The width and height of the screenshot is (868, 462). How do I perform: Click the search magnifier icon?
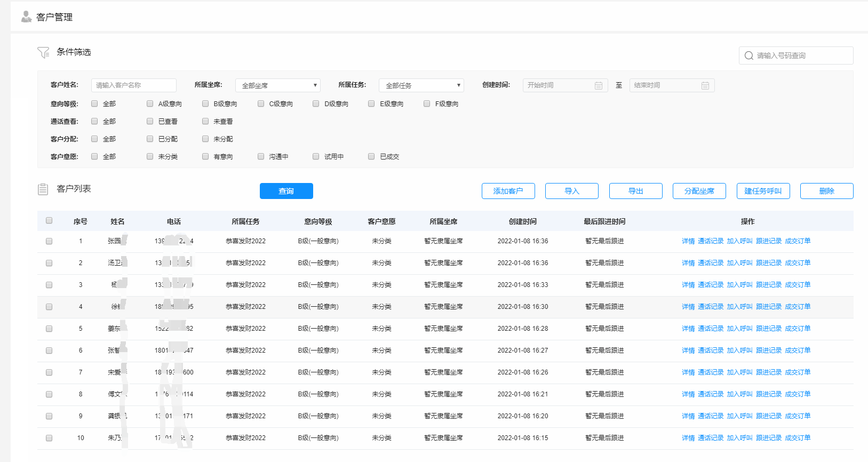point(749,55)
